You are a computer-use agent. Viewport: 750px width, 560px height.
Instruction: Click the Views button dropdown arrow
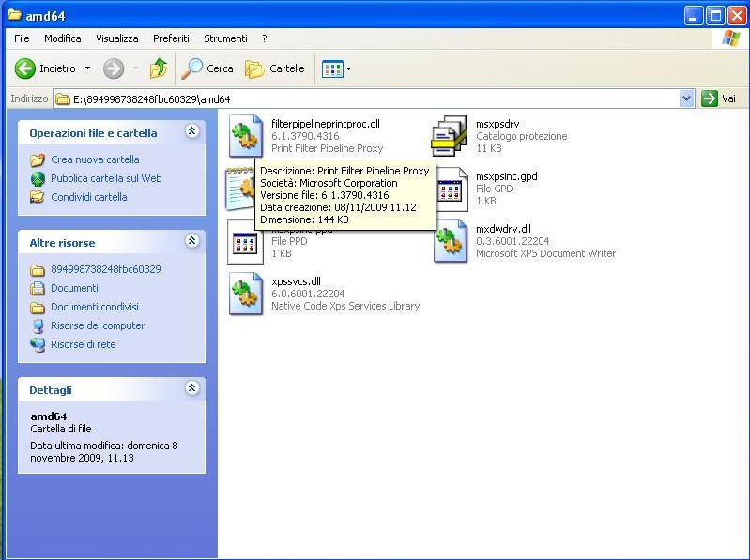coord(348,68)
